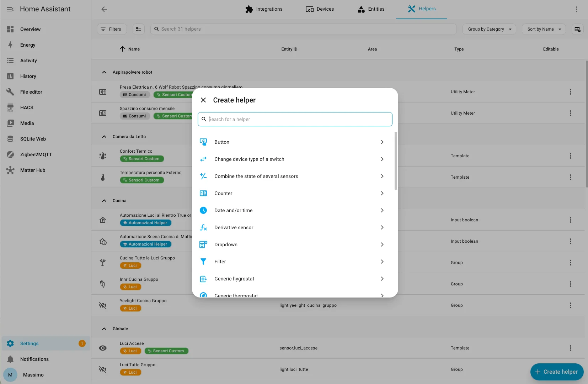Open Settings from sidebar
The image size is (588, 384).
tap(46, 343)
